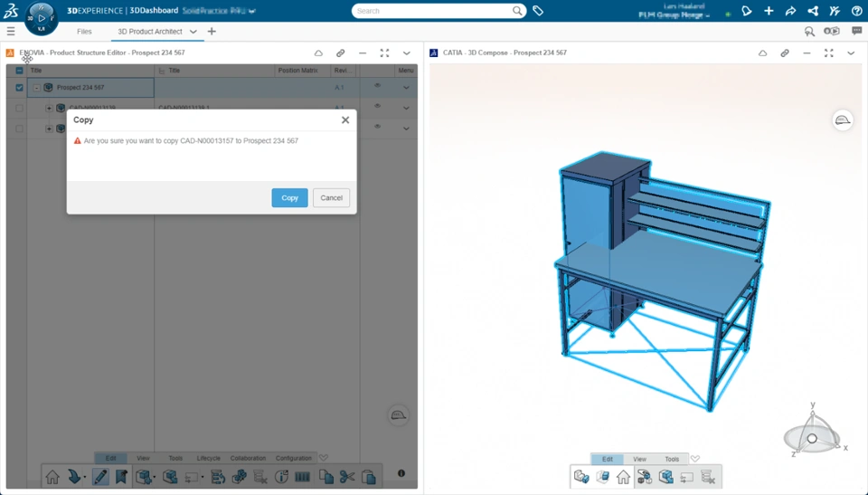The image size is (868, 495).
Task: Click the barcode icon in ENOVIA toolbar
Action: (x=302, y=477)
